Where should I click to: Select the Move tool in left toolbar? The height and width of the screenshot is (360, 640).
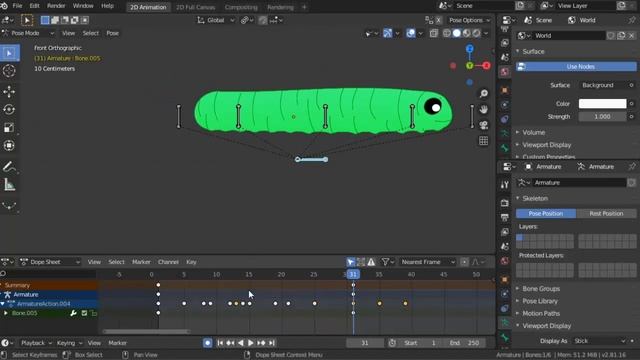(x=9, y=91)
